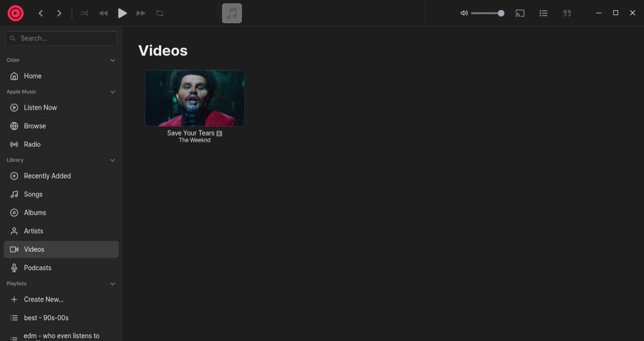The image size is (644, 341).
Task: Adjust the volume slider
Action: (487, 13)
